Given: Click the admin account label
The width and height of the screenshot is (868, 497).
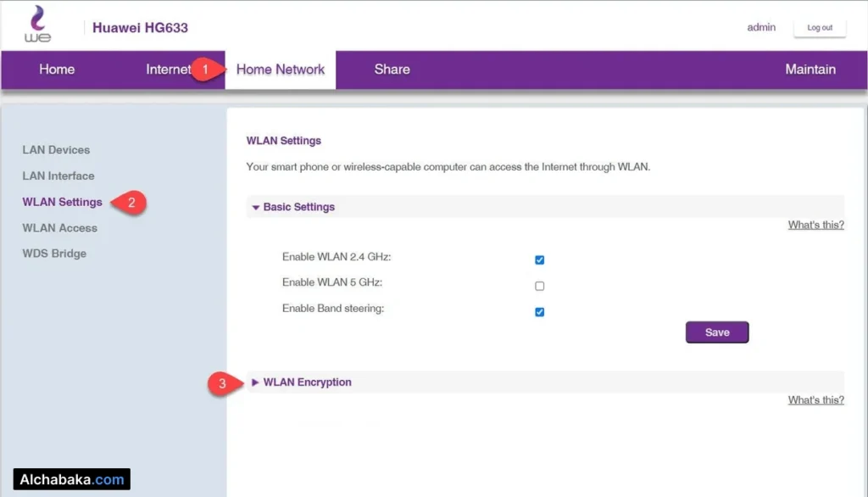Looking at the screenshot, I should pyautogui.click(x=760, y=27).
